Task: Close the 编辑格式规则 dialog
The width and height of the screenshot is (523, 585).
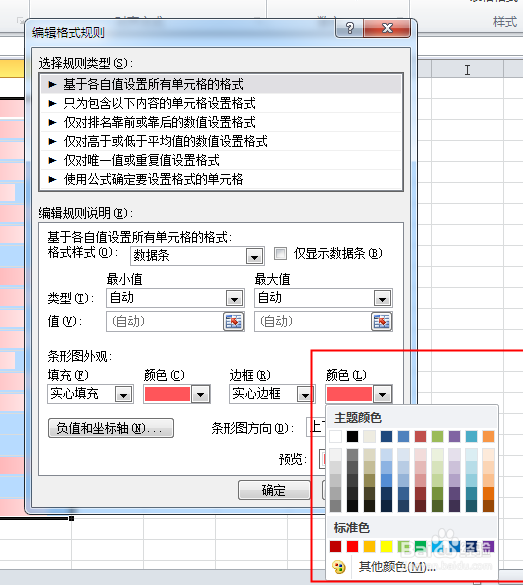Action: click(x=387, y=28)
